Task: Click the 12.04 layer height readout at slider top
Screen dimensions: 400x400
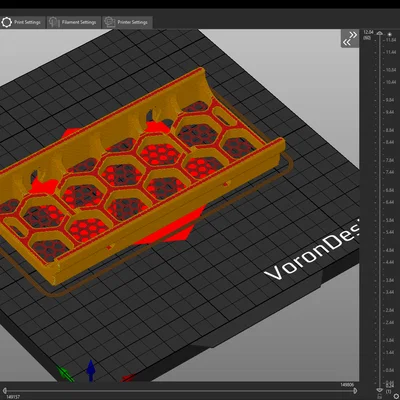Action: click(x=368, y=32)
